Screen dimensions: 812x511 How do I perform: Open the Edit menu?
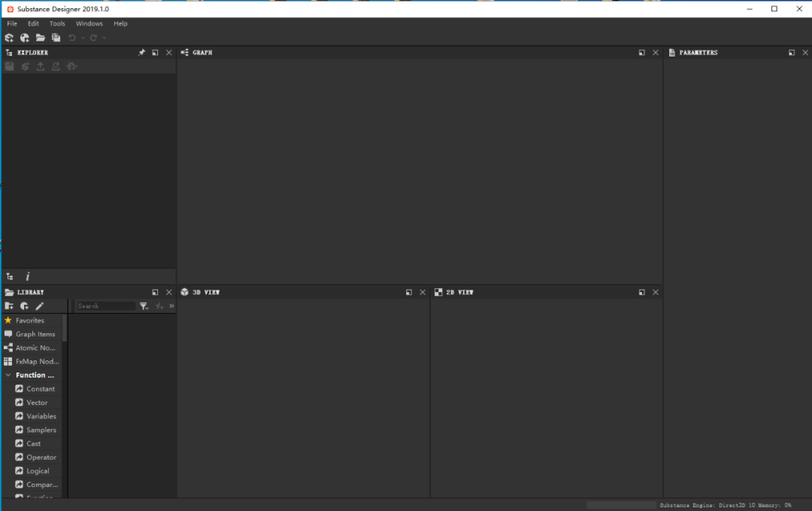[x=33, y=24]
